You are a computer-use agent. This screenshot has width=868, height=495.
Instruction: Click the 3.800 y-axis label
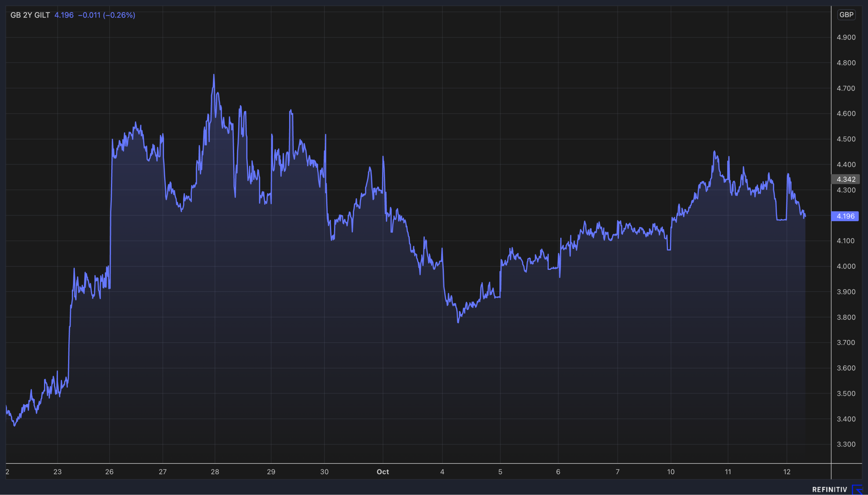(846, 317)
